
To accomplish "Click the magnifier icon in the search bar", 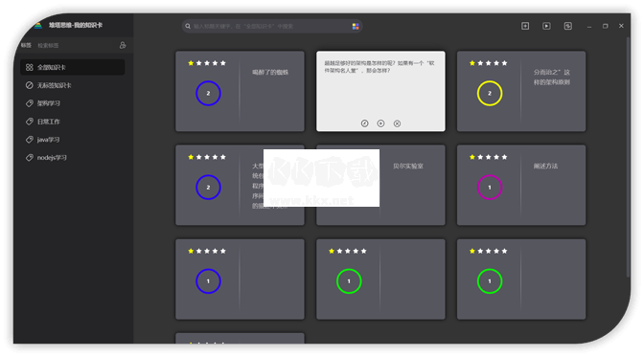I will tap(188, 26).
